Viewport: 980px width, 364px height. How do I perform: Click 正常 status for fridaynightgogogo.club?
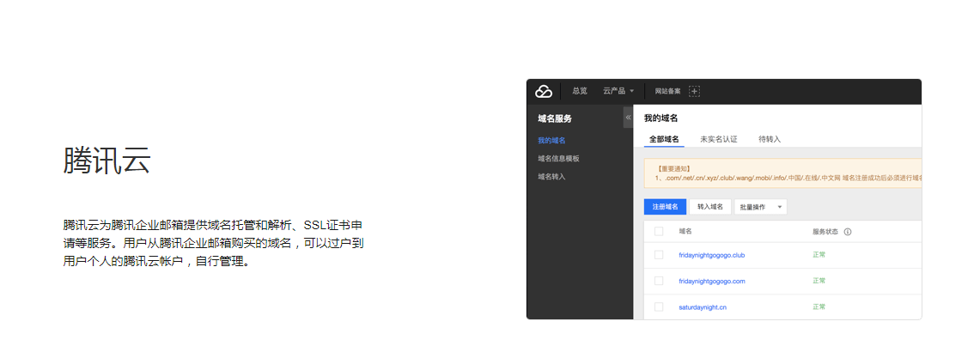coord(819,255)
